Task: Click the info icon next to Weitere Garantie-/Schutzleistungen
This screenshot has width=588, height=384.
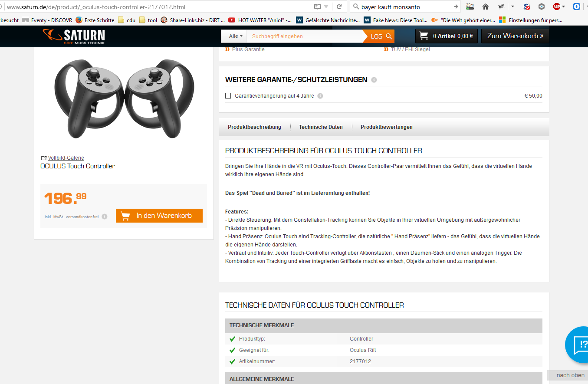Action: [x=374, y=80]
